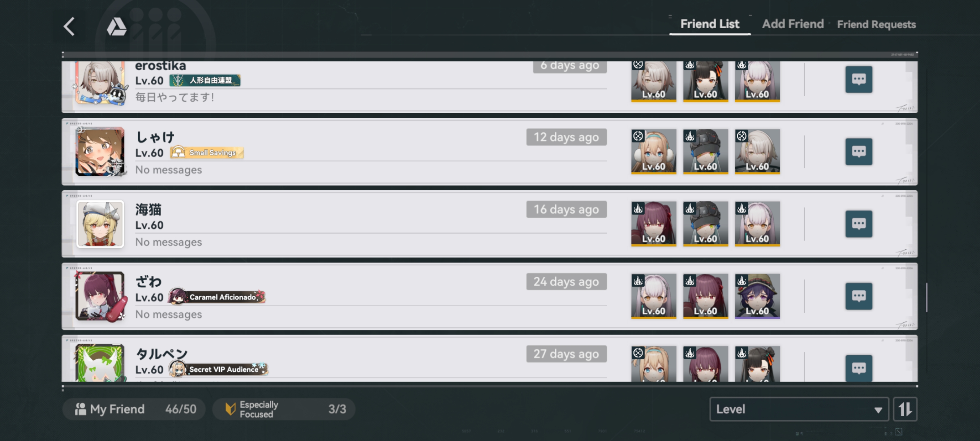The width and height of the screenshot is (980, 441).
Task: Tap the triangular home logo icon
Action: coord(116,27)
